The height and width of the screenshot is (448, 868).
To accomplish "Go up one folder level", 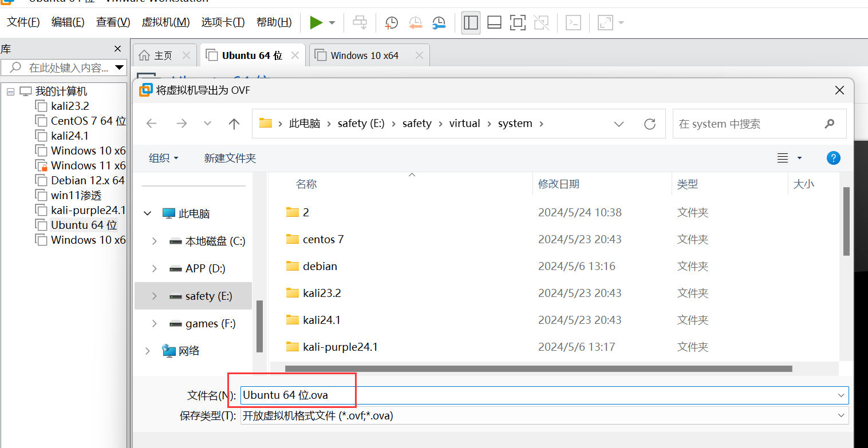I will (234, 124).
